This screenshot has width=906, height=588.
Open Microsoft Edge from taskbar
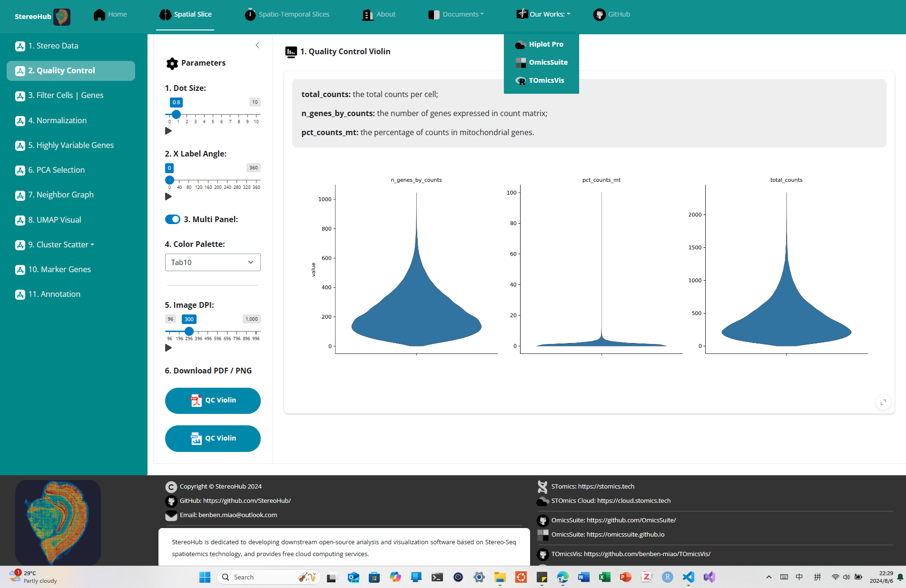[x=563, y=577]
